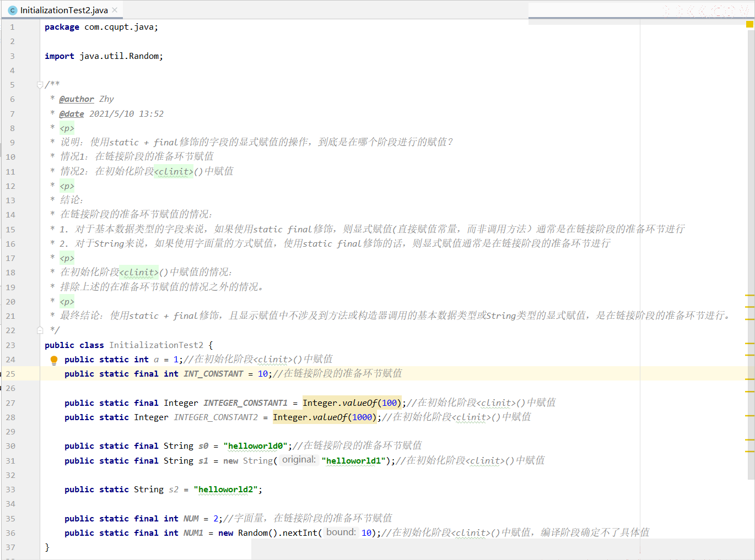Click the Integer.valueOf(1000) call
Viewport: 755px width, 560px height.
(x=325, y=417)
